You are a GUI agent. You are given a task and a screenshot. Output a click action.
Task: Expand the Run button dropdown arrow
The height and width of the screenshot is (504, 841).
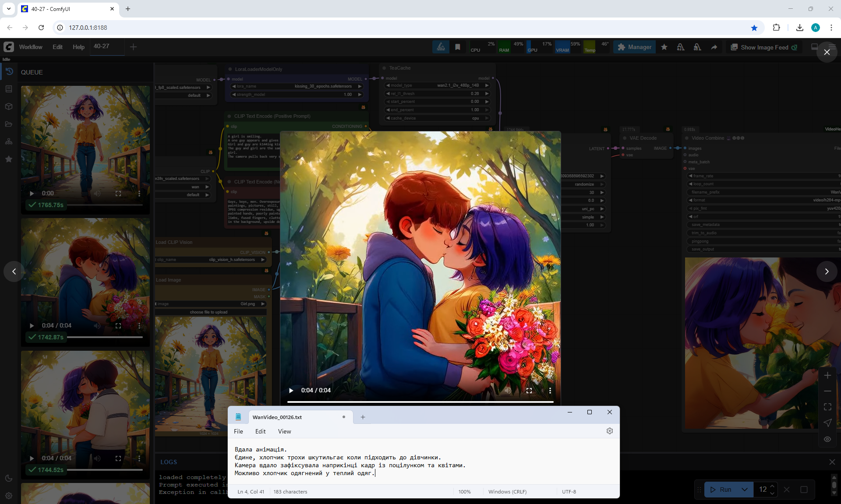[x=744, y=490]
